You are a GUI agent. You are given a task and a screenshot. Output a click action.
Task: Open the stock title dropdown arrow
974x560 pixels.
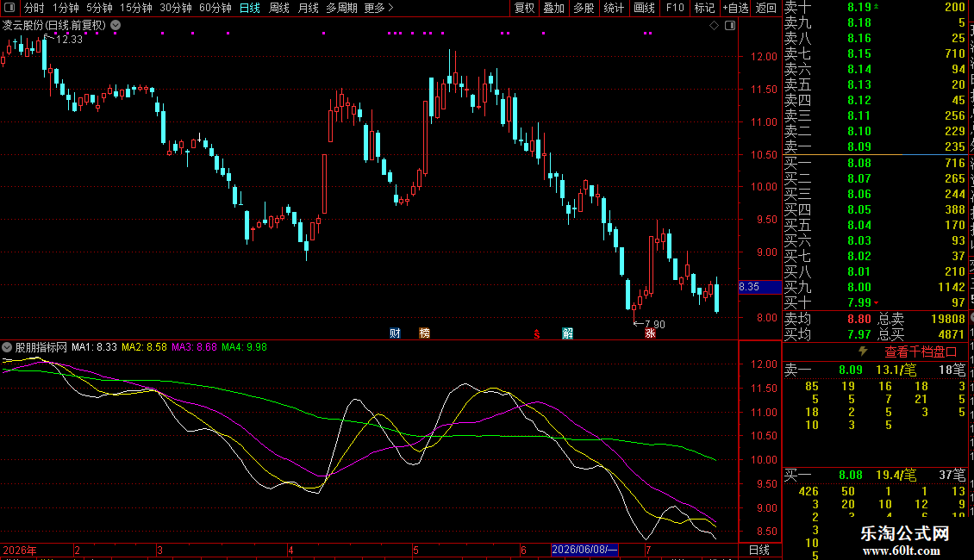[116, 26]
